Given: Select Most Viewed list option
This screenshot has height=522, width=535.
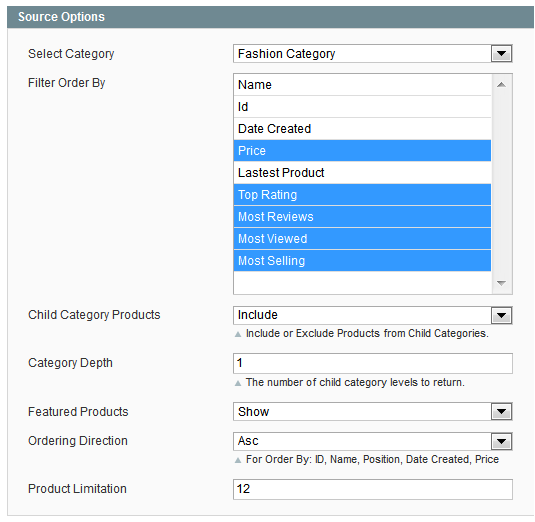Looking at the screenshot, I should tap(362, 238).
